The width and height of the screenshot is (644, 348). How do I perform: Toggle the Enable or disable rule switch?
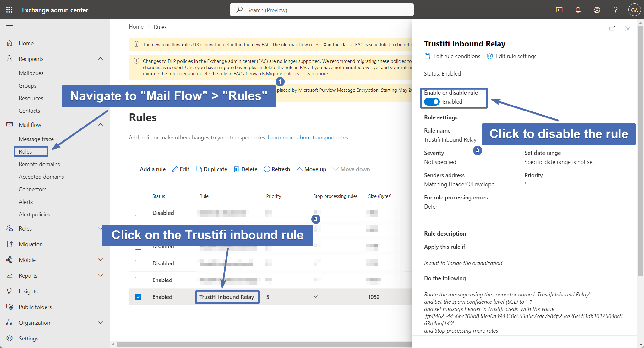coord(432,102)
